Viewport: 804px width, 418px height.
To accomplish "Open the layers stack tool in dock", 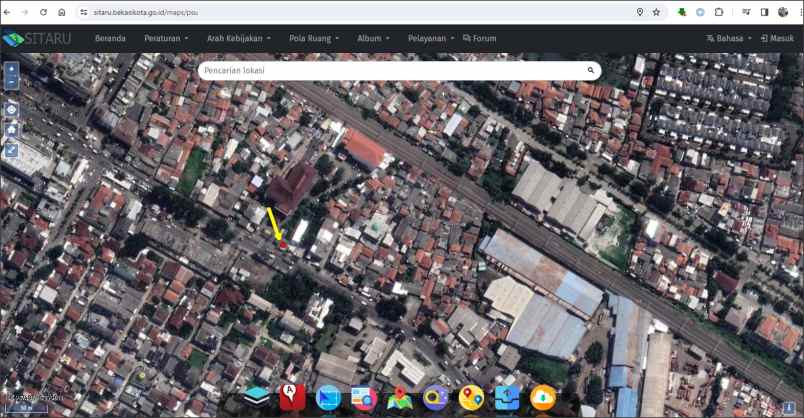I will 256,397.
